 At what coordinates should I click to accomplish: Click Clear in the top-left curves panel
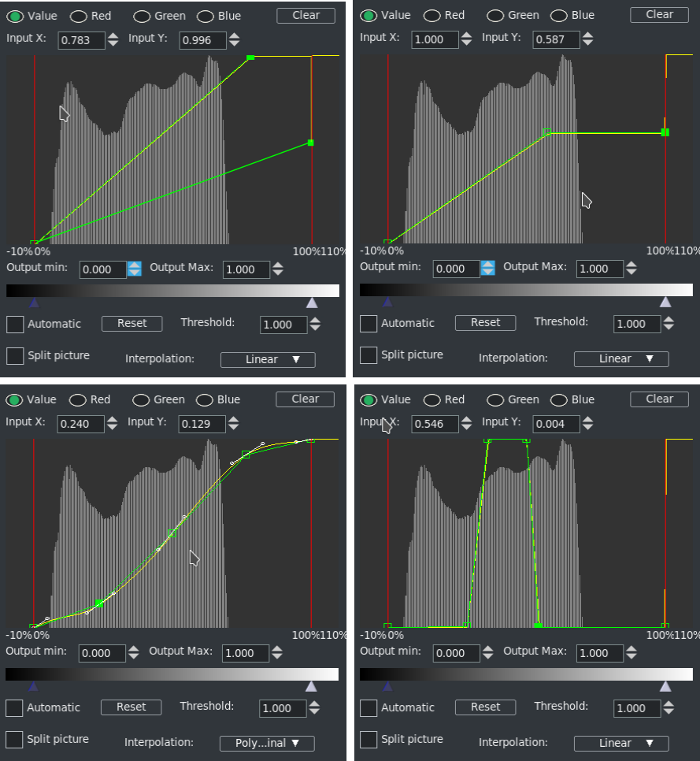click(x=306, y=15)
